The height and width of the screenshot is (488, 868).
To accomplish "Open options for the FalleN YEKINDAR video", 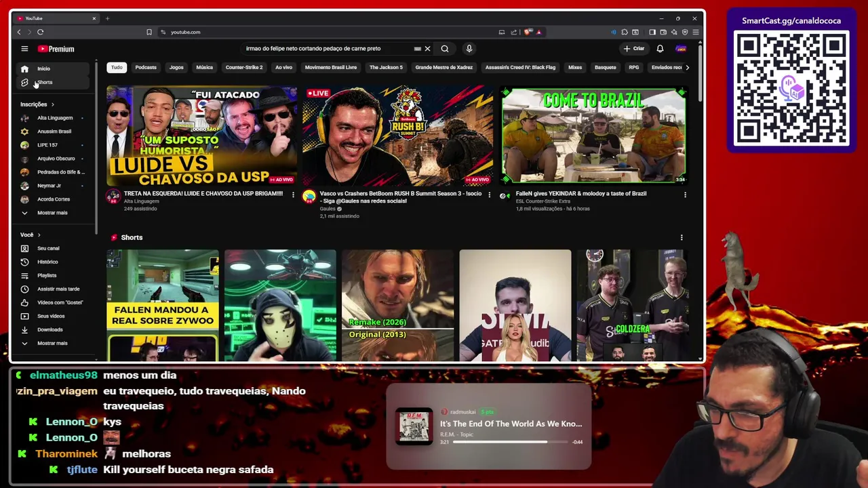I will click(685, 195).
